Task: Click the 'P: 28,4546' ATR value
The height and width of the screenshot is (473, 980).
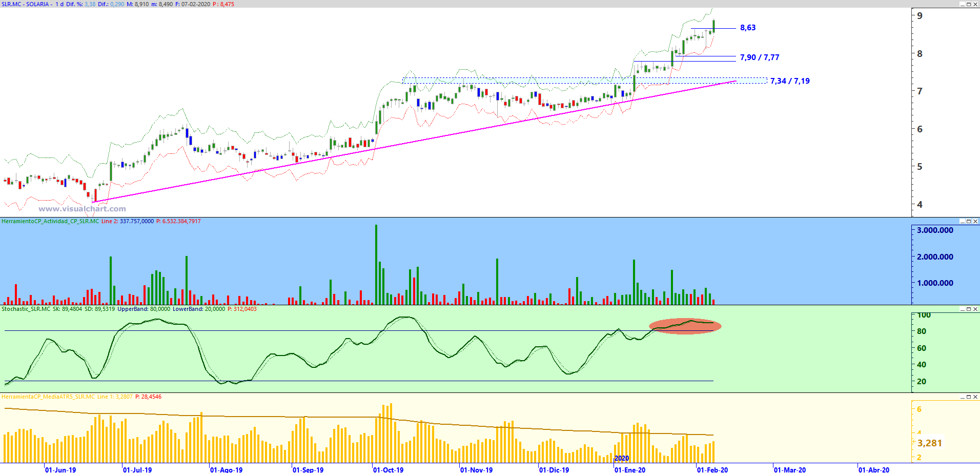Action: point(149,397)
